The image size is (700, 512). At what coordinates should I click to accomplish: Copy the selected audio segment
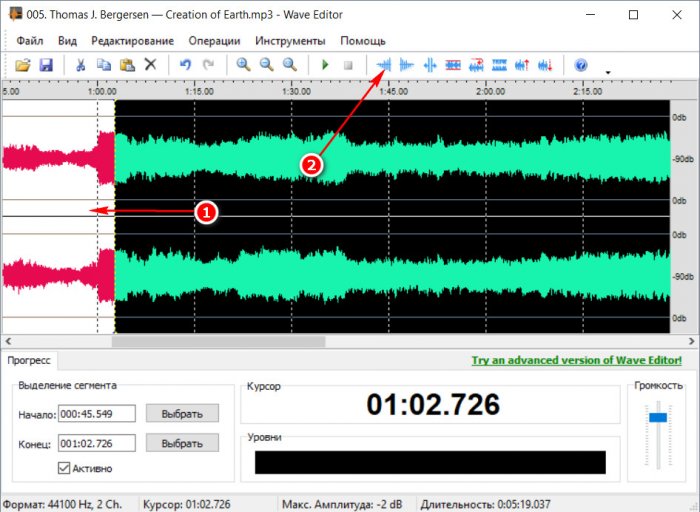click(104, 65)
